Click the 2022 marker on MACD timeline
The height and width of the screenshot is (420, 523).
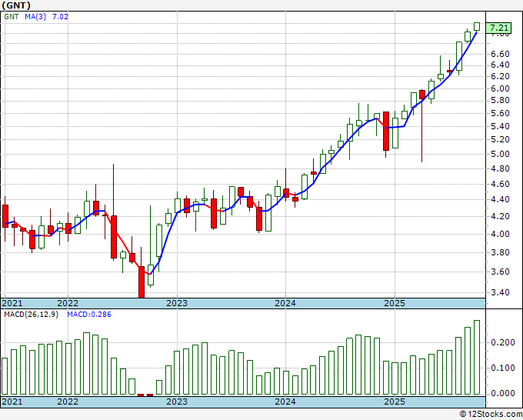(x=68, y=402)
